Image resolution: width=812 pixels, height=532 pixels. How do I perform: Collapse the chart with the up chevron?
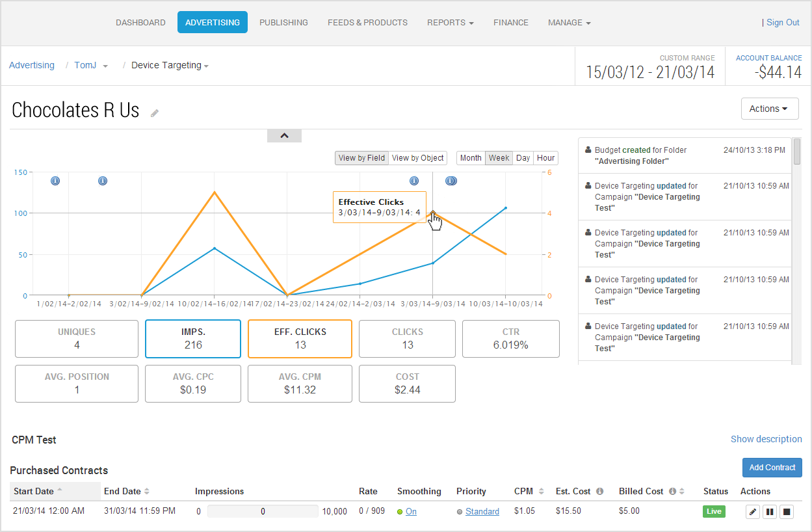pyautogui.click(x=284, y=136)
